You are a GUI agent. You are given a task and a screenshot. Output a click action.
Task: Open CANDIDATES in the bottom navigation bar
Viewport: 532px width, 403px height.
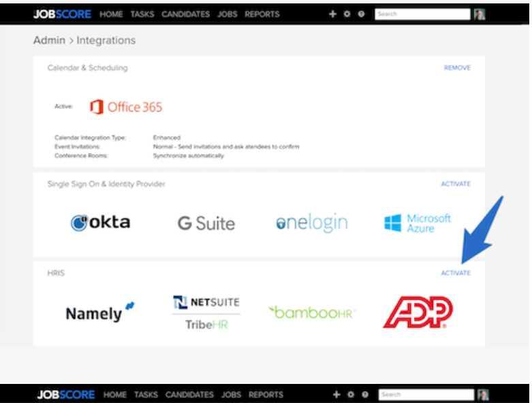pos(189,395)
